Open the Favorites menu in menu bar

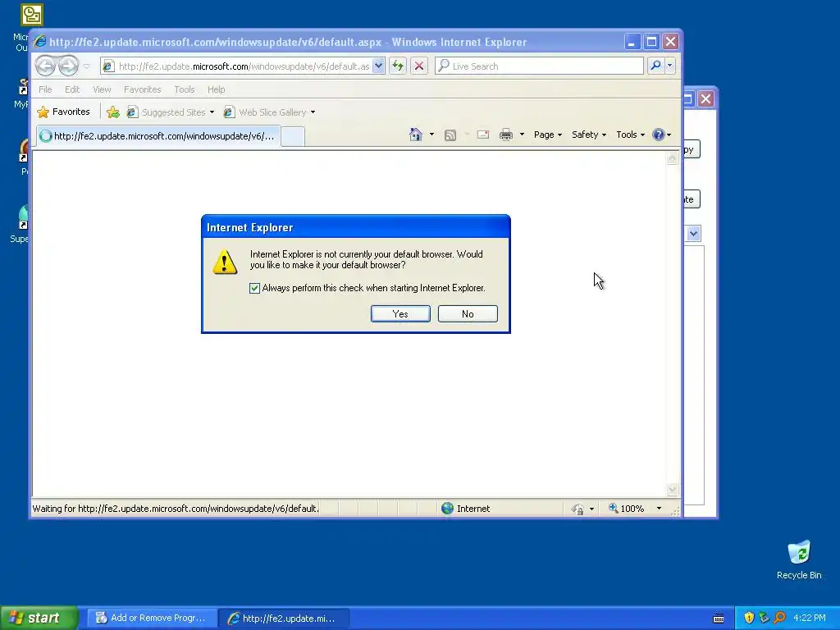tap(143, 89)
